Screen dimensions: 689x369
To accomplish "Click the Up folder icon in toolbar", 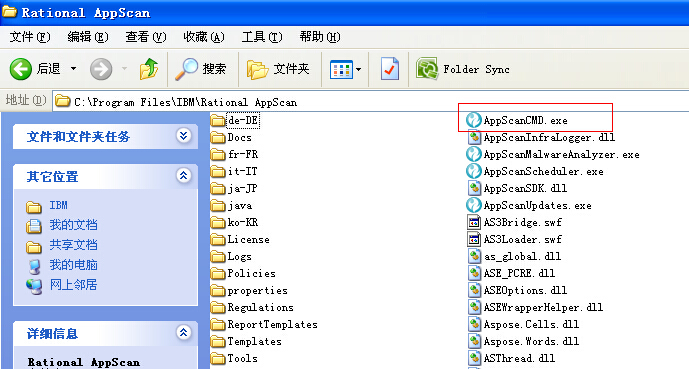I will (149, 69).
